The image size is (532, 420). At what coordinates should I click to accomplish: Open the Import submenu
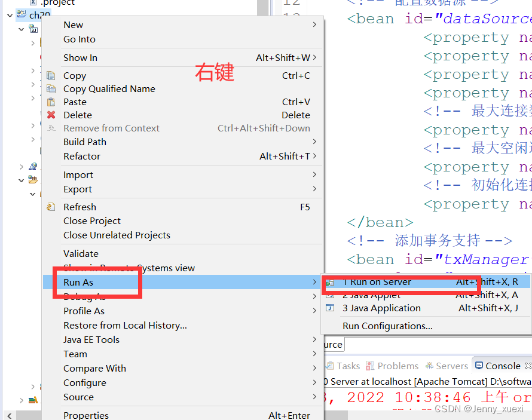(x=184, y=175)
